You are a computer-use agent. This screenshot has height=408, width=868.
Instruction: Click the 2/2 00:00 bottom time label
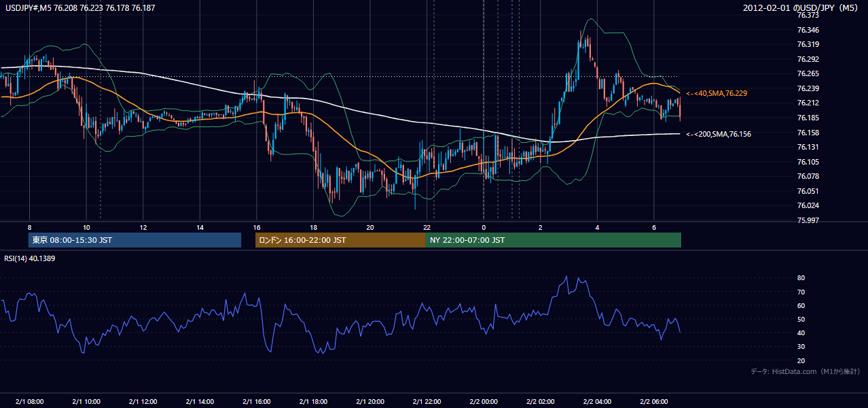point(484,401)
